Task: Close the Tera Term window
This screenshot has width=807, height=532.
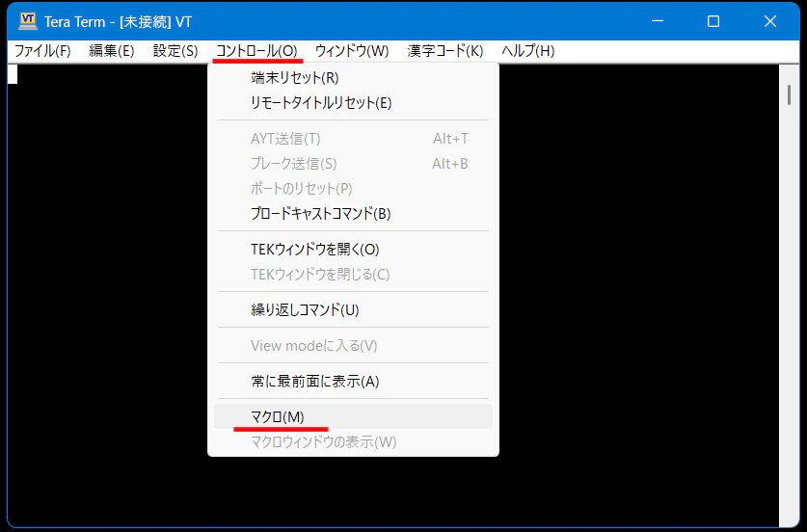Action: tap(770, 21)
